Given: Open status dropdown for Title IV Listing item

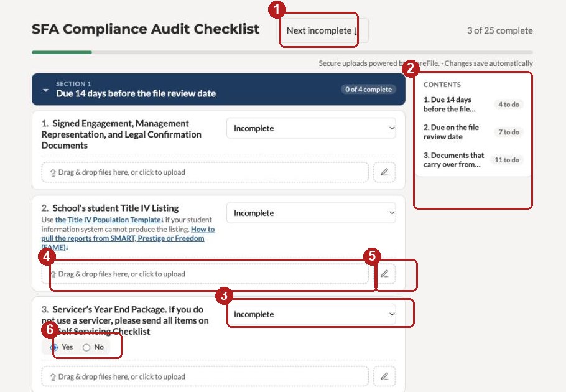Looking at the screenshot, I should click(x=311, y=213).
